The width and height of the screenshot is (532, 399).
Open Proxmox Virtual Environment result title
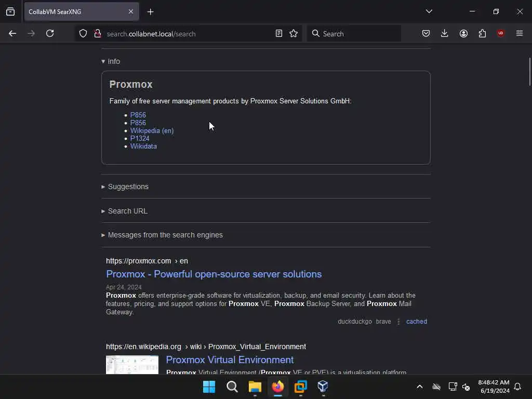[230, 360]
